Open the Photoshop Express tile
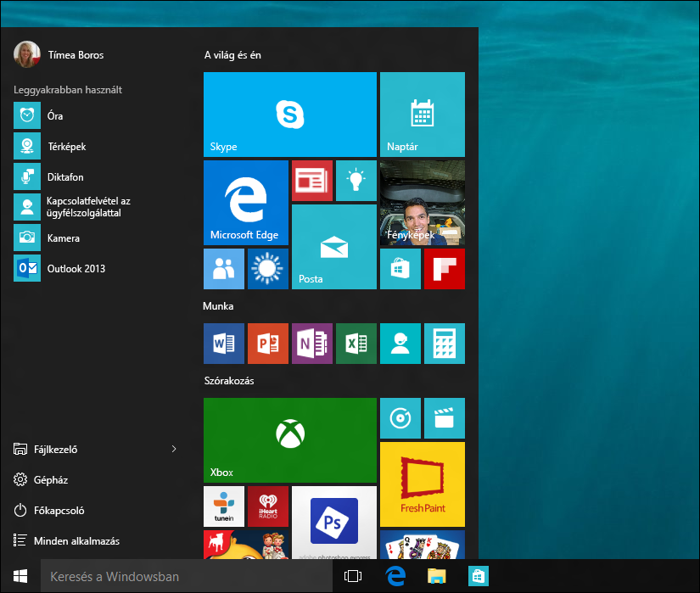The height and width of the screenshot is (593, 700). coord(334,523)
